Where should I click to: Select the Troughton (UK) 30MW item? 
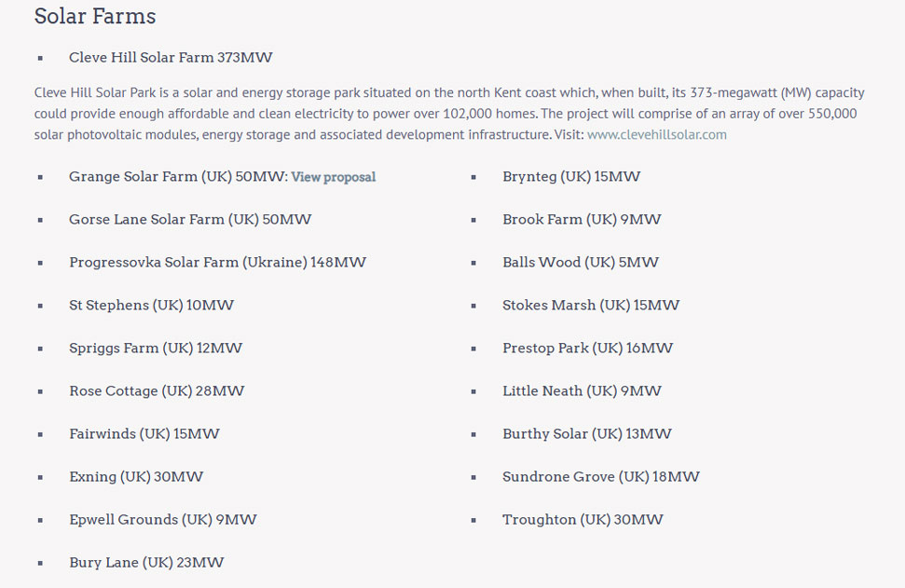[583, 520]
